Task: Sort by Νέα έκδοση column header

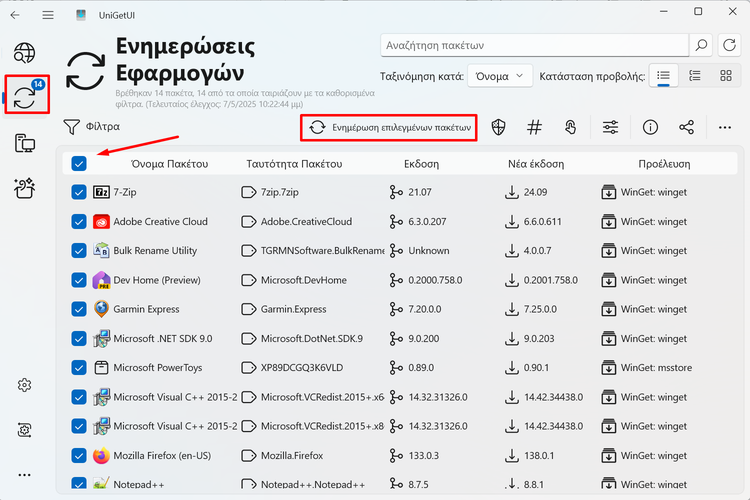Action: coord(536,164)
